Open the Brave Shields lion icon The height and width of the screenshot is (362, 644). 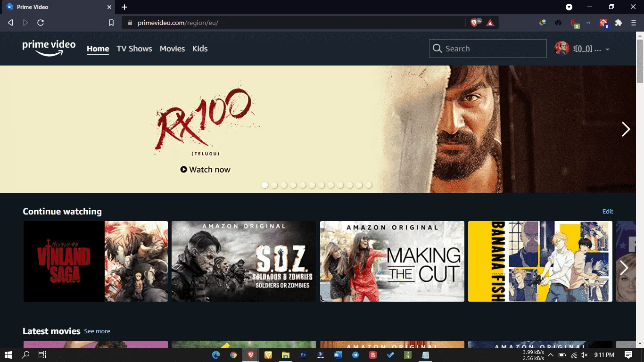[x=475, y=23]
